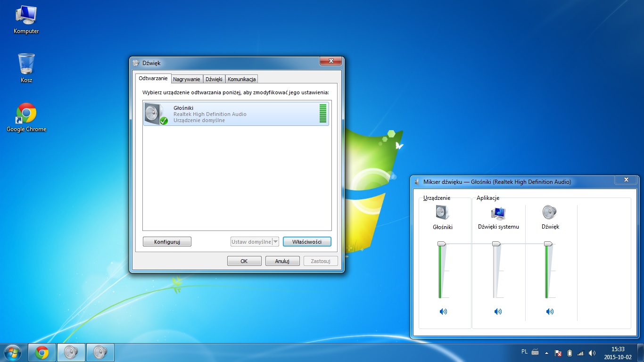The height and width of the screenshot is (362, 644).
Task: Open the taskbar clock and date
Action: click(618, 353)
